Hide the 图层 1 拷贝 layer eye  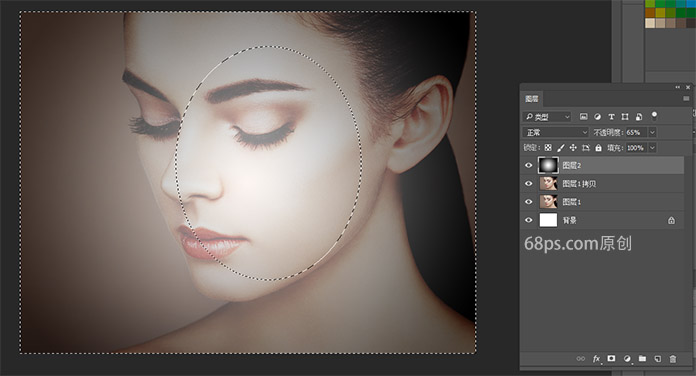528,183
